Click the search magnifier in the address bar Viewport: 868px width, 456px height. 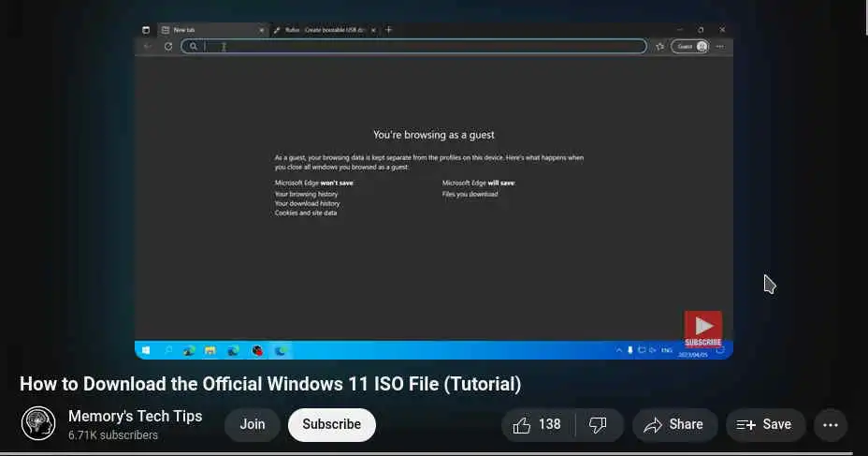(x=194, y=47)
